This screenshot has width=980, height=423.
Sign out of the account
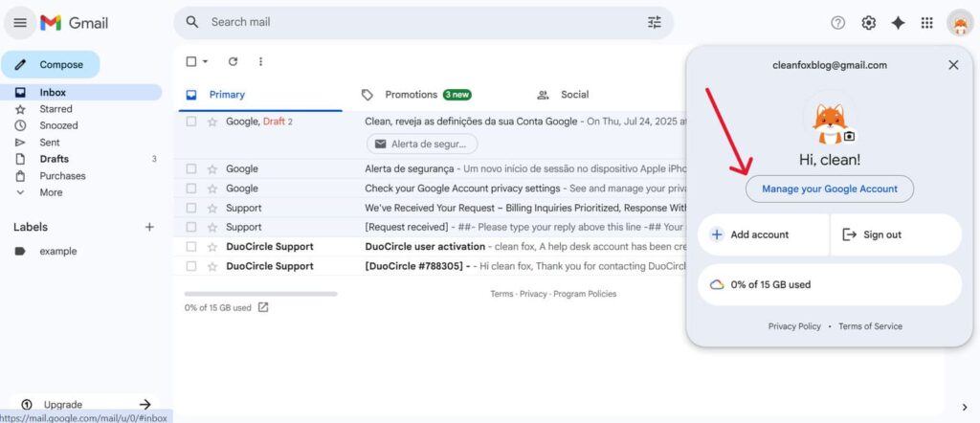[896, 234]
